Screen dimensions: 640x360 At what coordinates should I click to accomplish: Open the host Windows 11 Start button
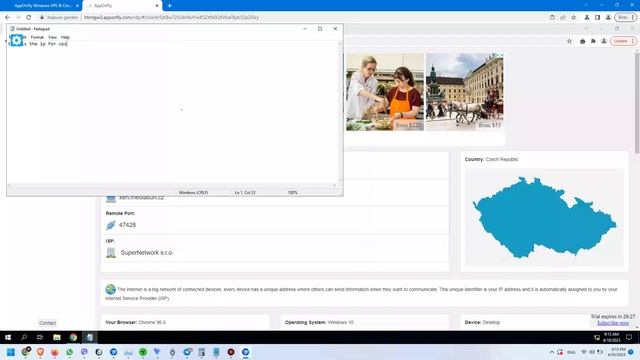[x=11, y=352]
